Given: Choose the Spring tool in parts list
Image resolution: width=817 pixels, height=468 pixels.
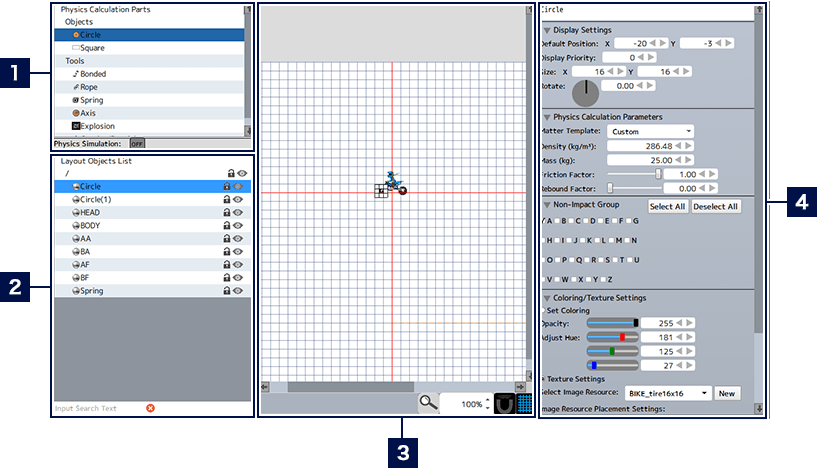Looking at the screenshot, I should point(149,100).
